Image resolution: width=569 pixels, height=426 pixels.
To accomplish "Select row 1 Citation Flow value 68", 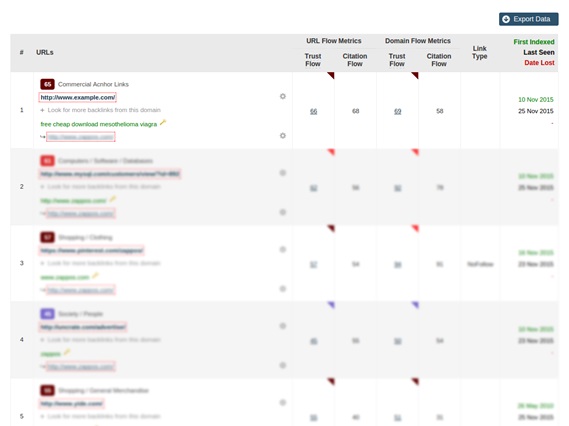I will point(356,111).
